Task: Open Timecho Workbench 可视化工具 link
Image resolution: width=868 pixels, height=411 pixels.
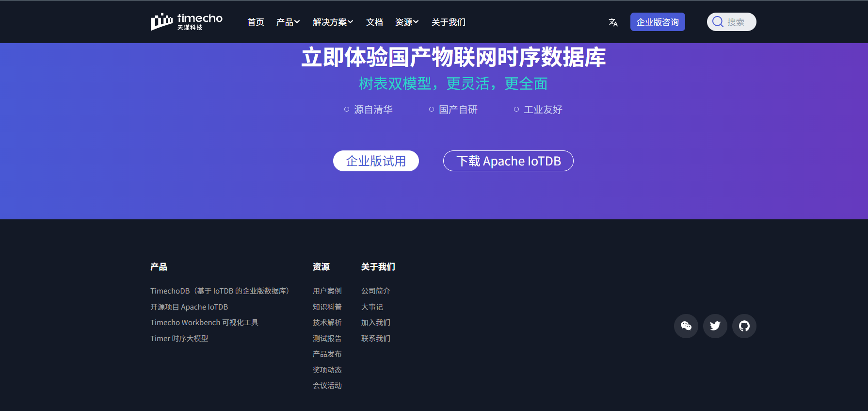Action: click(204, 323)
